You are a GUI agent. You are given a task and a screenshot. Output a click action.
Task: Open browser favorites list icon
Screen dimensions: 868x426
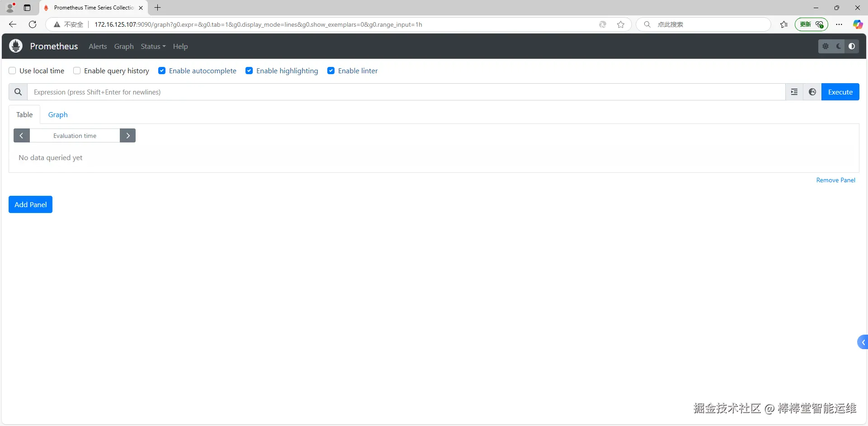tap(784, 24)
